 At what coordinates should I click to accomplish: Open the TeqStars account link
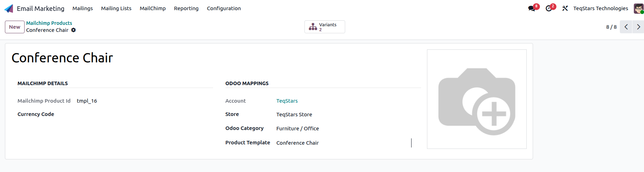click(x=287, y=101)
